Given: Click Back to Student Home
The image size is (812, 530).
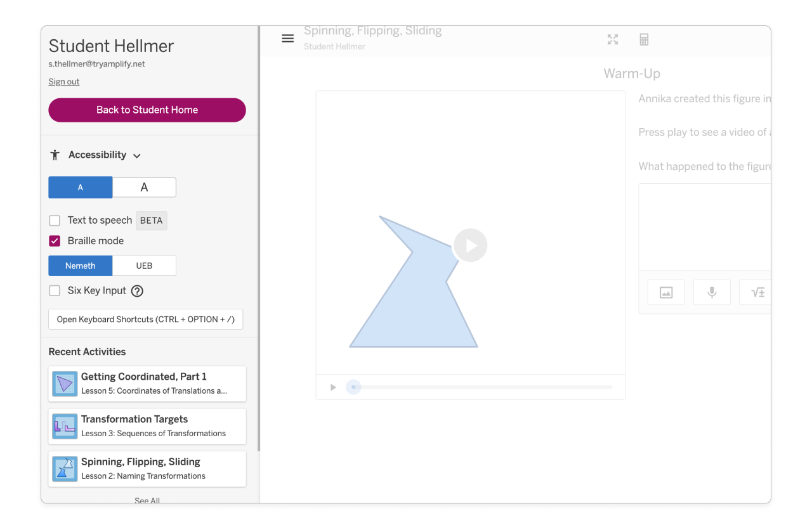Looking at the screenshot, I should coord(147,110).
